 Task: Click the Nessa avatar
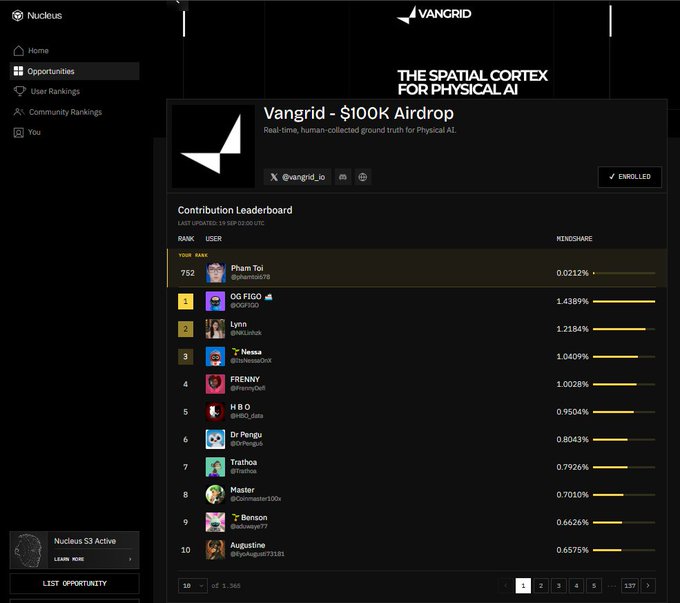point(215,357)
